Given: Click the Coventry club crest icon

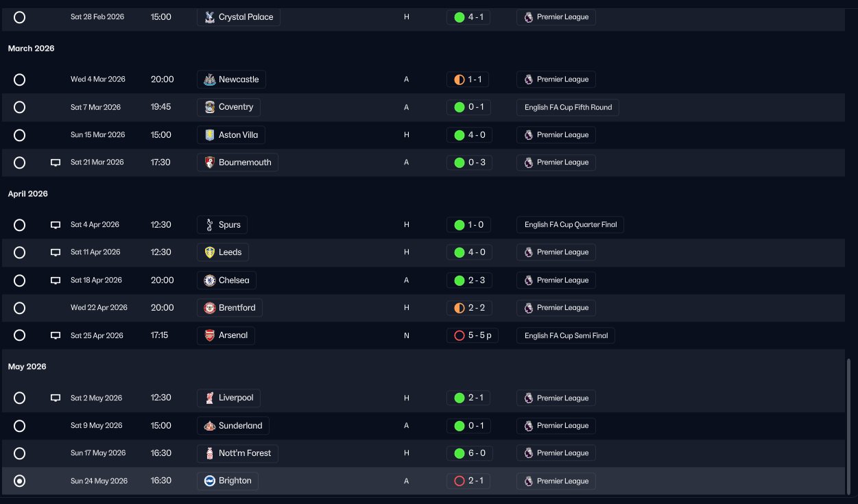Looking at the screenshot, I should (x=210, y=107).
